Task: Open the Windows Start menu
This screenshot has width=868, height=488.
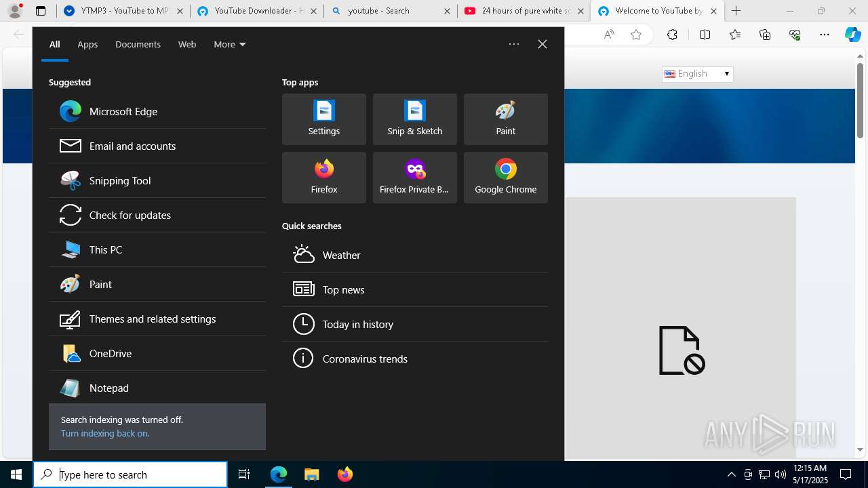Action: pos(16,474)
